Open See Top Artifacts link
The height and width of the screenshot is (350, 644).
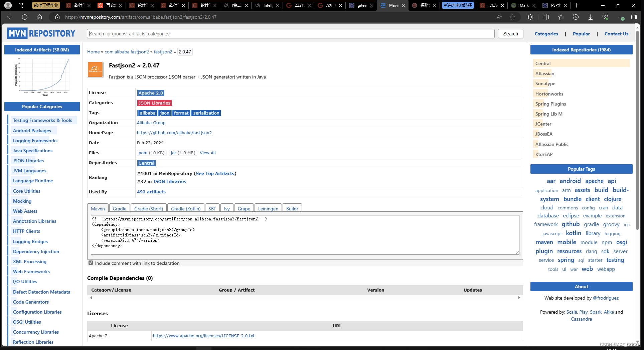pos(215,173)
